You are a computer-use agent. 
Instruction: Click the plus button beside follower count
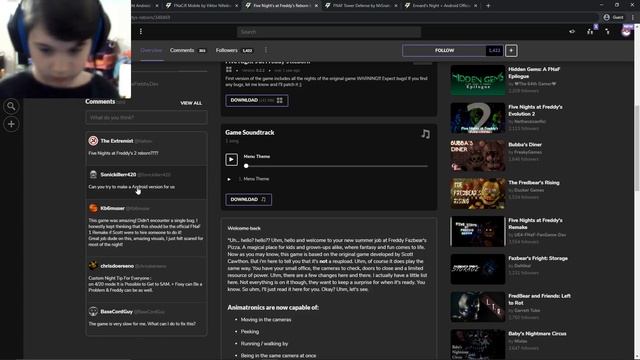511,51
